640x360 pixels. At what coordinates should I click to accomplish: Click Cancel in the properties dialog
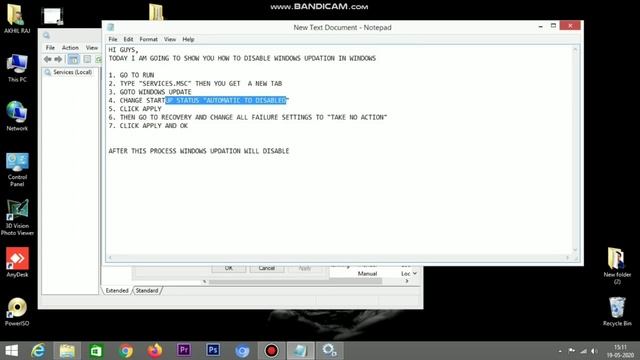[267, 268]
